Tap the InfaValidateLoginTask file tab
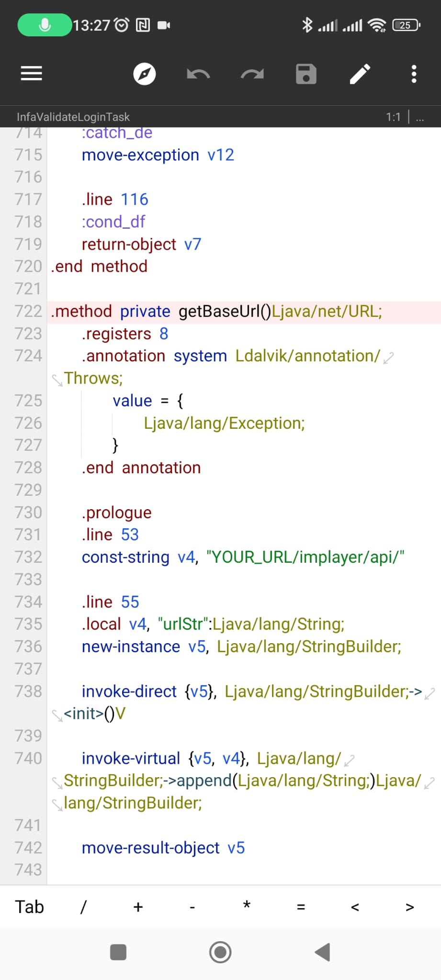Image resolution: width=441 pixels, height=980 pixels. (73, 117)
